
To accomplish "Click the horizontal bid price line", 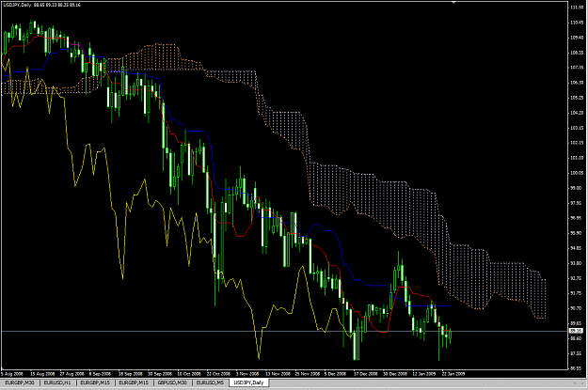I will [x=284, y=331].
